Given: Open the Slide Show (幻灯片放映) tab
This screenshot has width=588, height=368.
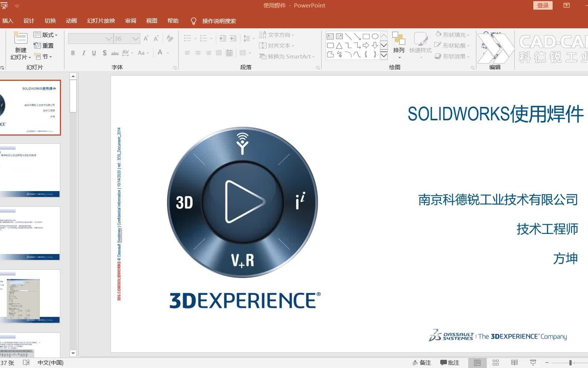Looking at the screenshot, I should [101, 21].
